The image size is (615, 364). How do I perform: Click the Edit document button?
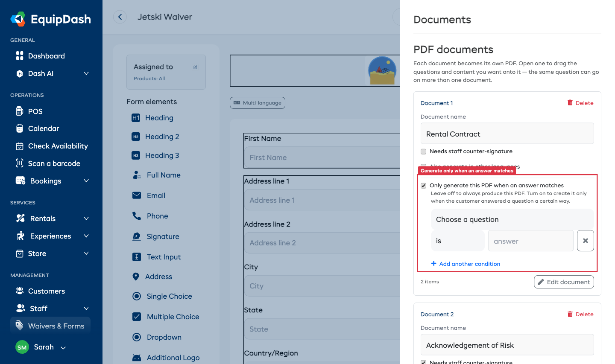point(564,282)
